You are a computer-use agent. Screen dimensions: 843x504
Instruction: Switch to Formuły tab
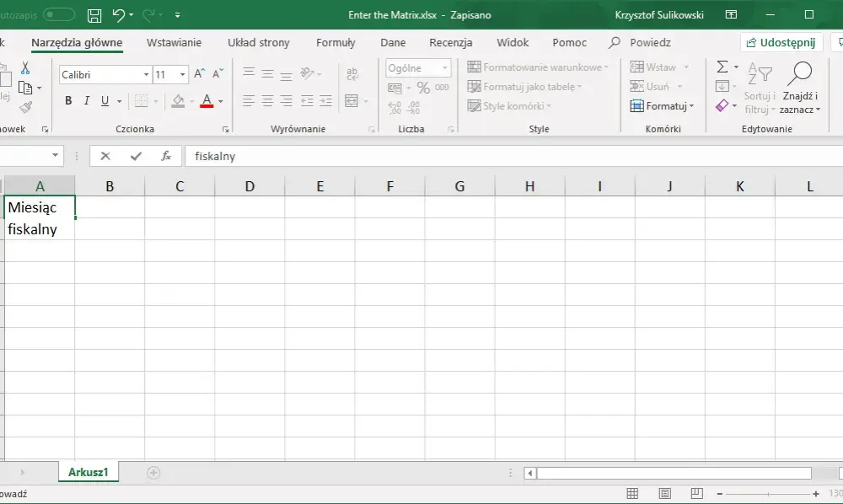(x=336, y=42)
